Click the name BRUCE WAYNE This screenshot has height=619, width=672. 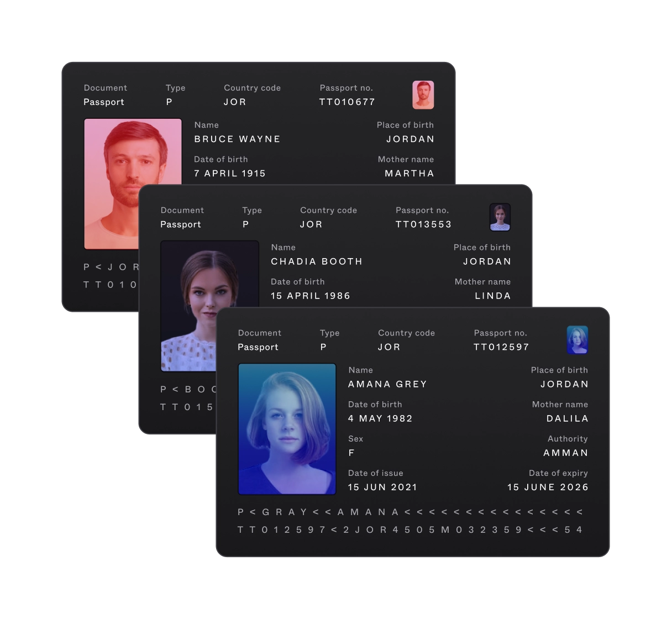[237, 139]
